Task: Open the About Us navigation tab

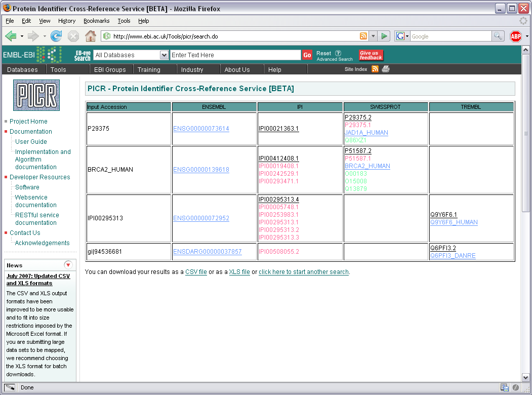Action: 237,69
